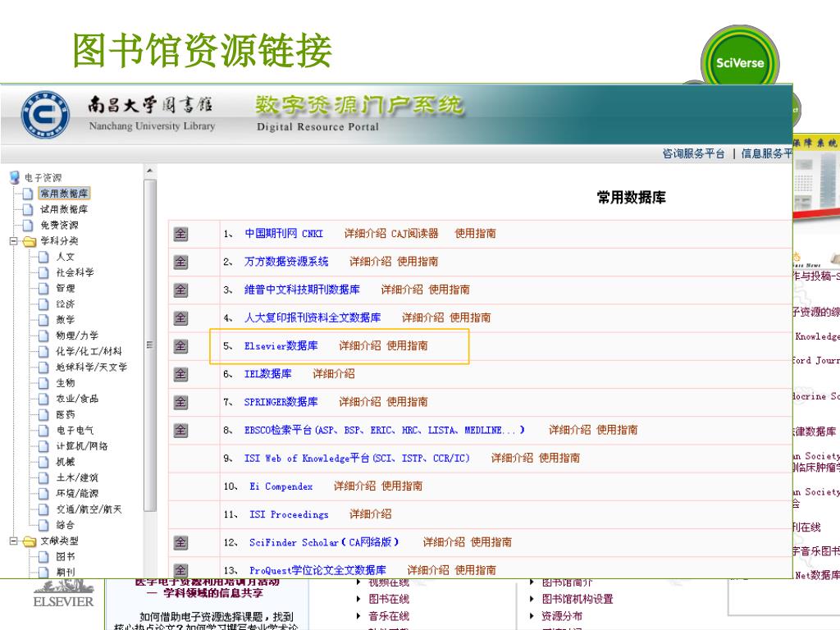The height and width of the screenshot is (630, 840).
Task: Select 地球科学/天文学 subject category
Action: [x=92, y=367]
